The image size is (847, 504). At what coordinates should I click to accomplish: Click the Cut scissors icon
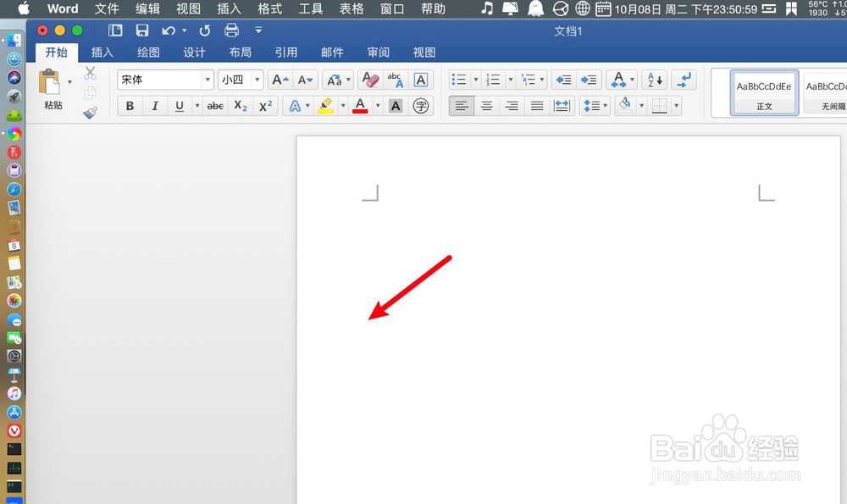click(x=91, y=73)
